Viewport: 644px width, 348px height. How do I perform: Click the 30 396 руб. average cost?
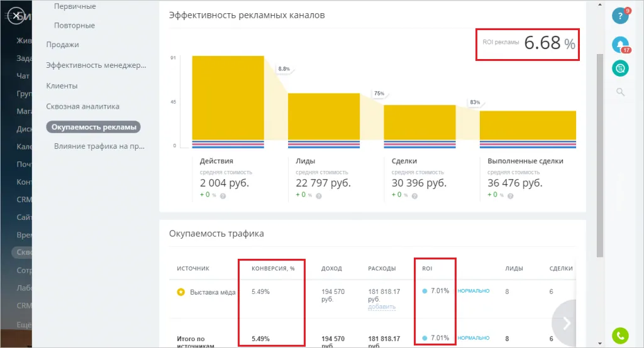click(419, 183)
